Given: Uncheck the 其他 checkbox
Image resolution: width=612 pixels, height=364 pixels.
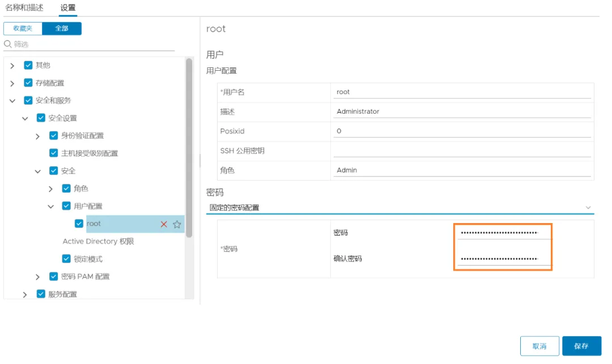Looking at the screenshot, I should point(28,65).
